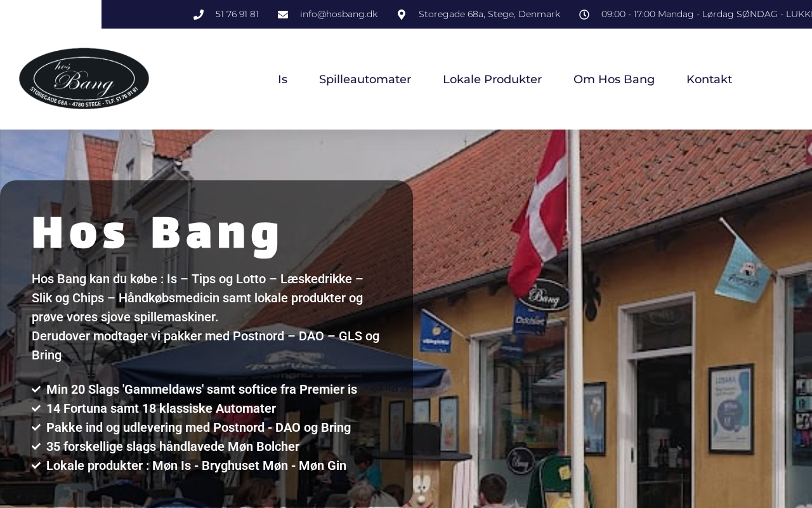Click the Hos Bang oval logo
The width and height of the screenshot is (812, 508).
point(84,79)
